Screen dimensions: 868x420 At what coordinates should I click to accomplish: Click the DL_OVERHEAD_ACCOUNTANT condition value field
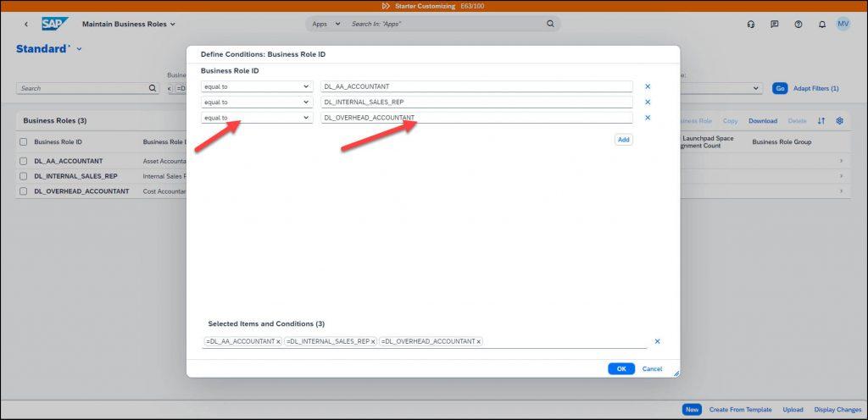476,118
